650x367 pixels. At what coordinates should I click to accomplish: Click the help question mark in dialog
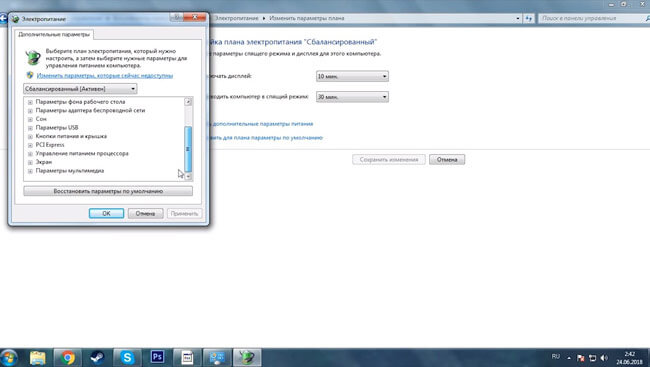click(177, 17)
